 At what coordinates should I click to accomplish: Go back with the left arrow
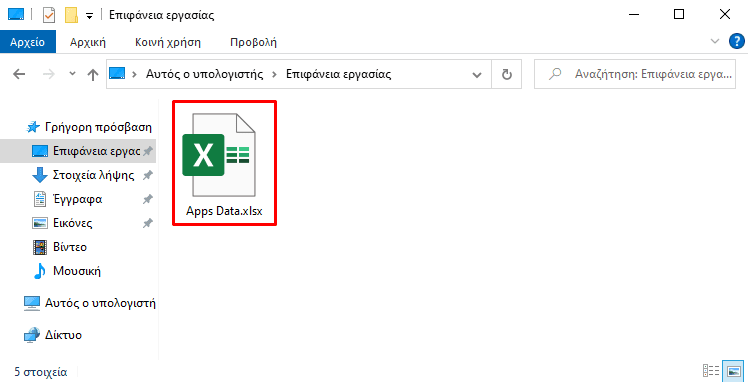point(19,74)
